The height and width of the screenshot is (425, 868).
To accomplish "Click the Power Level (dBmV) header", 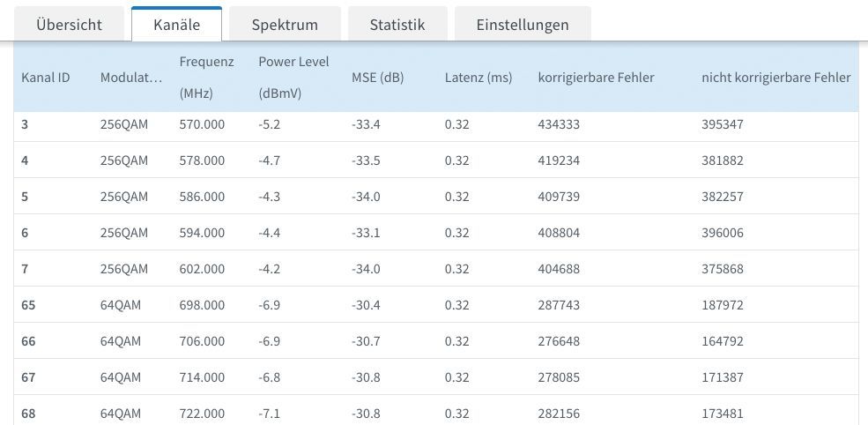I will pos(293,78).
